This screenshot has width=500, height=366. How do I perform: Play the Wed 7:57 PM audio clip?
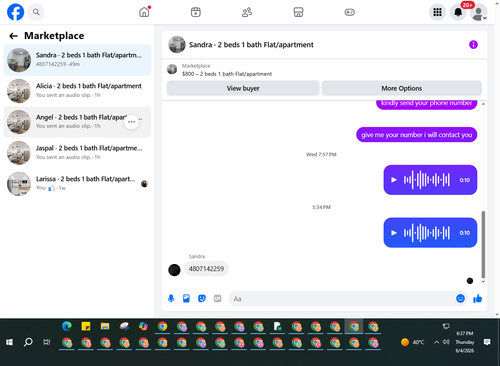(394, 180)
